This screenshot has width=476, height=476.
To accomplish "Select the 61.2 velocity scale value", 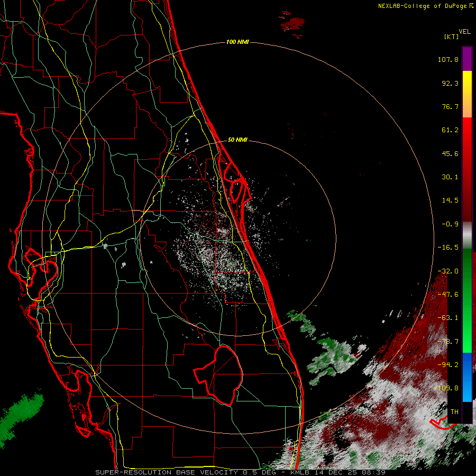I will click(450, 130).
